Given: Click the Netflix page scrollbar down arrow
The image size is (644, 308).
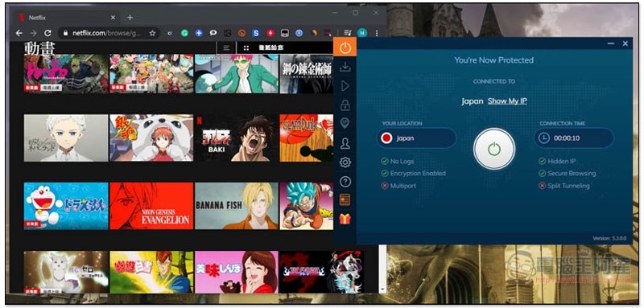Looking at the screenshot, I should coord(383,290).
